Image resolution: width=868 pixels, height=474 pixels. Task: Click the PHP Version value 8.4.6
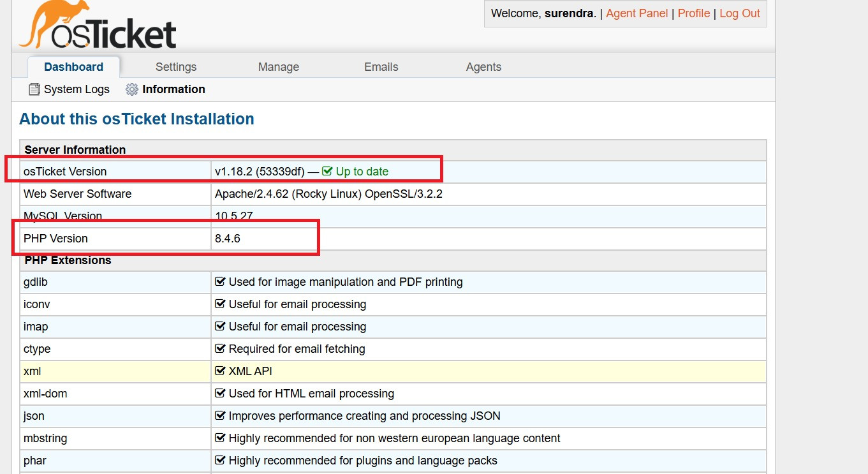pos(228,239)
